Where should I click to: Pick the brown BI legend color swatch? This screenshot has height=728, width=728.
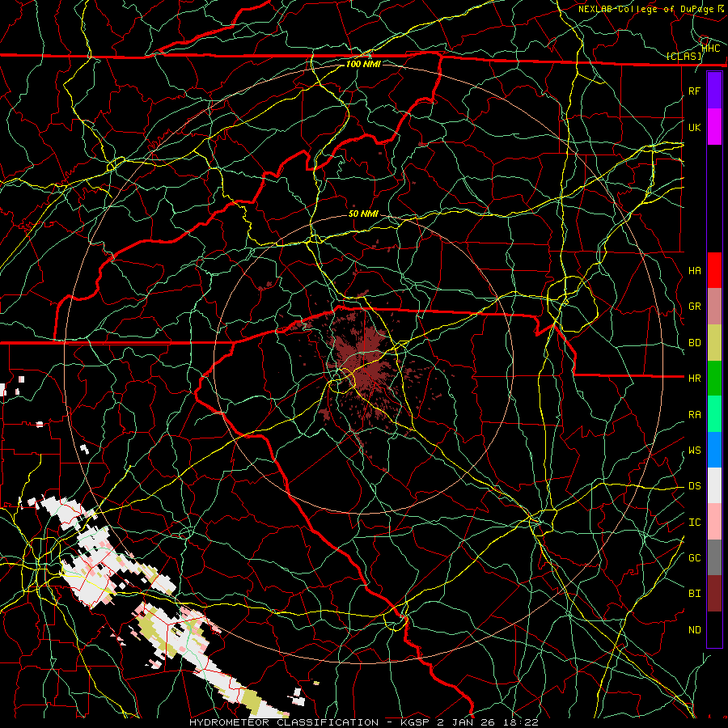[714, 594]
